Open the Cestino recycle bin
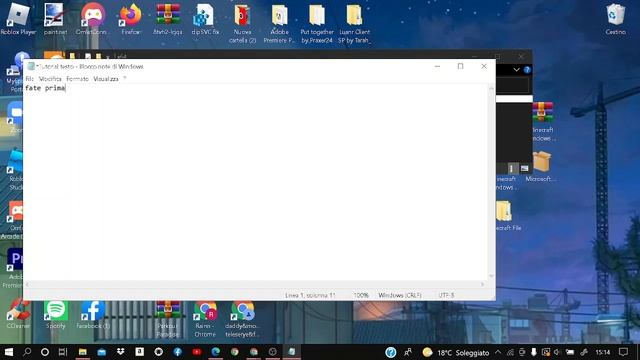The image size is (640, 360). [x=615, y=19]
